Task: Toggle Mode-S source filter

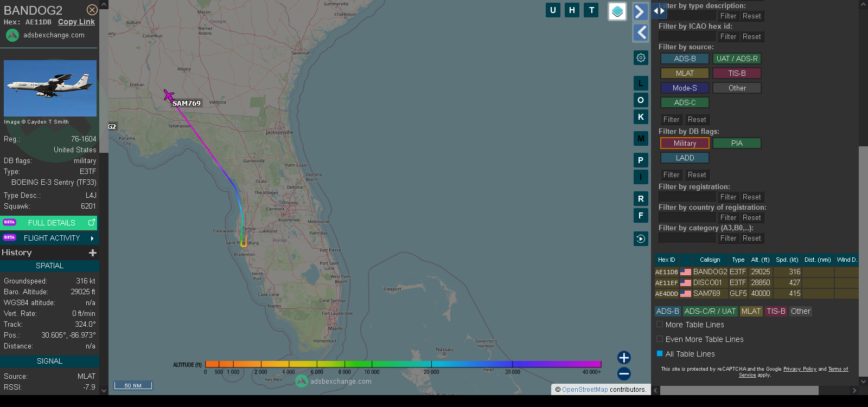Action: 685,88
